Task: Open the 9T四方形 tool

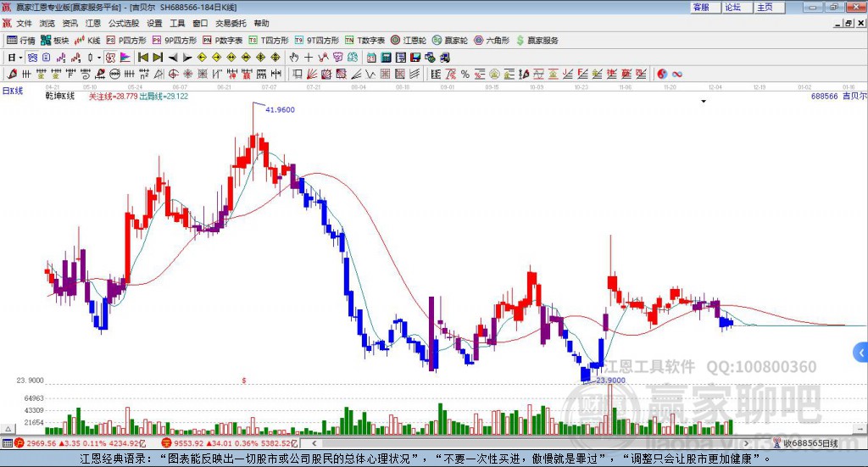Action: 317,41
